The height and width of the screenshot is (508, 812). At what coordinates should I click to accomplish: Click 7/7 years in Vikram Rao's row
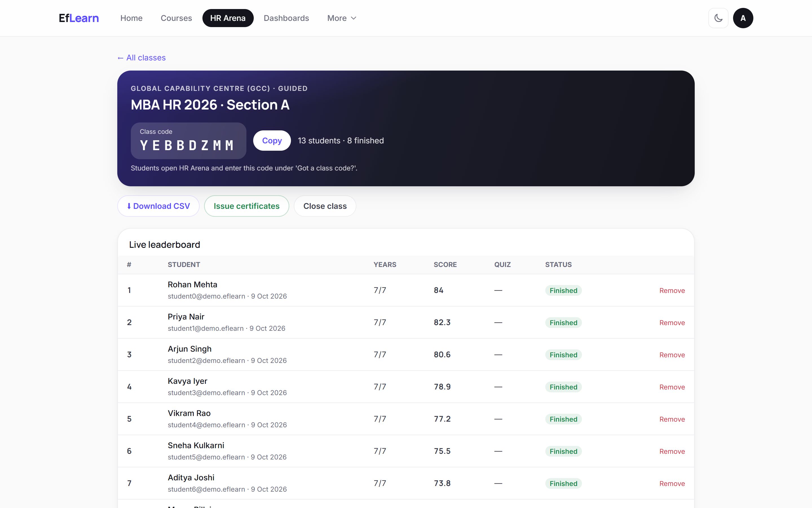pyautogui.click(x=380, y=419)
